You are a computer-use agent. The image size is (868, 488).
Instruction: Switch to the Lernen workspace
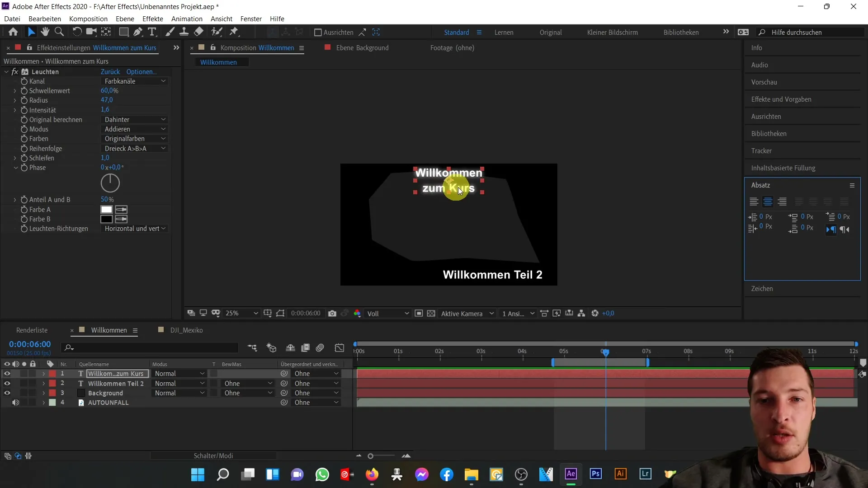pos(504,32)
